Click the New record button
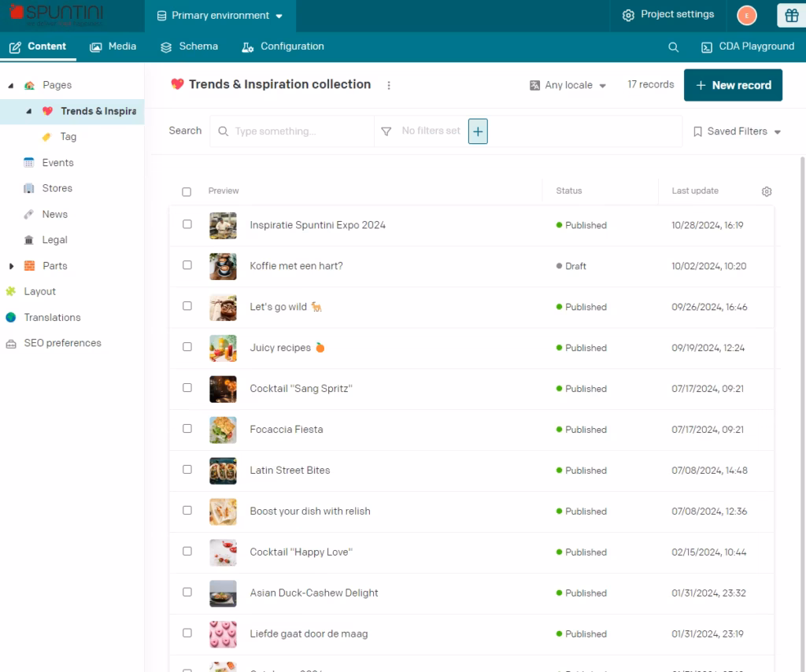806x672 pixels. pos(733,85)
